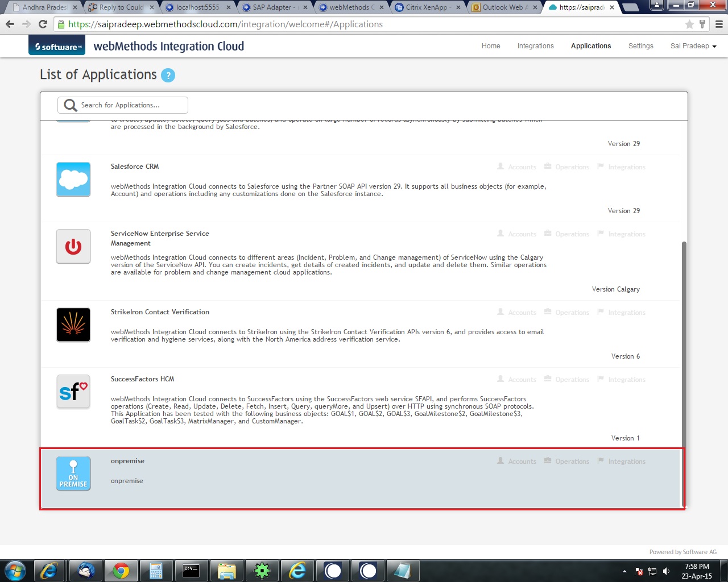728x582 pixels.
Task: Close the Andhra Pradesh browser tab
Action: 75,7
